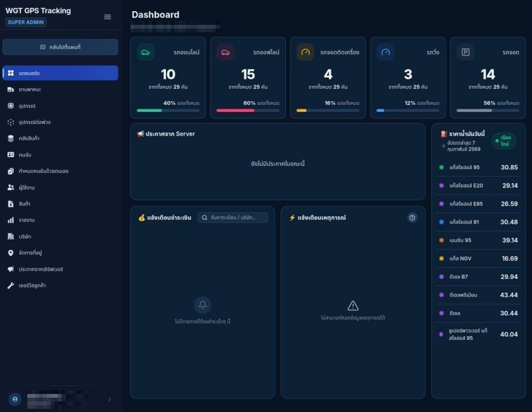Click the user avatar icon at sidebar bottom

pyautogui.click(x=15, y=399)
